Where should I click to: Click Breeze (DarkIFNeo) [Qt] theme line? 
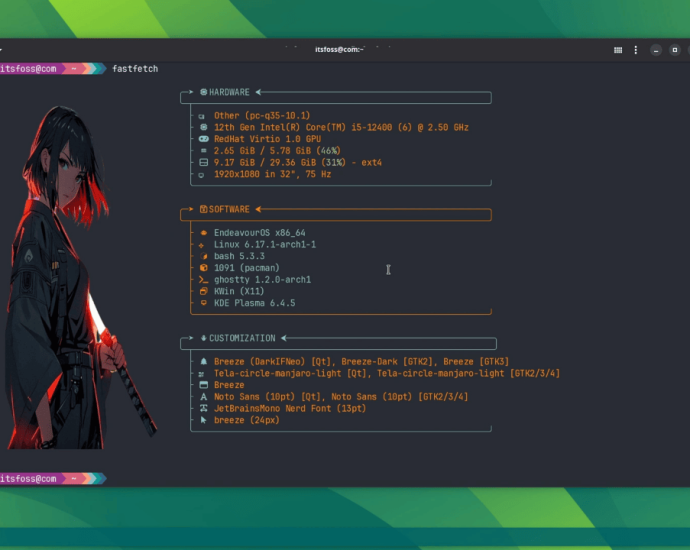coord(361,361)
